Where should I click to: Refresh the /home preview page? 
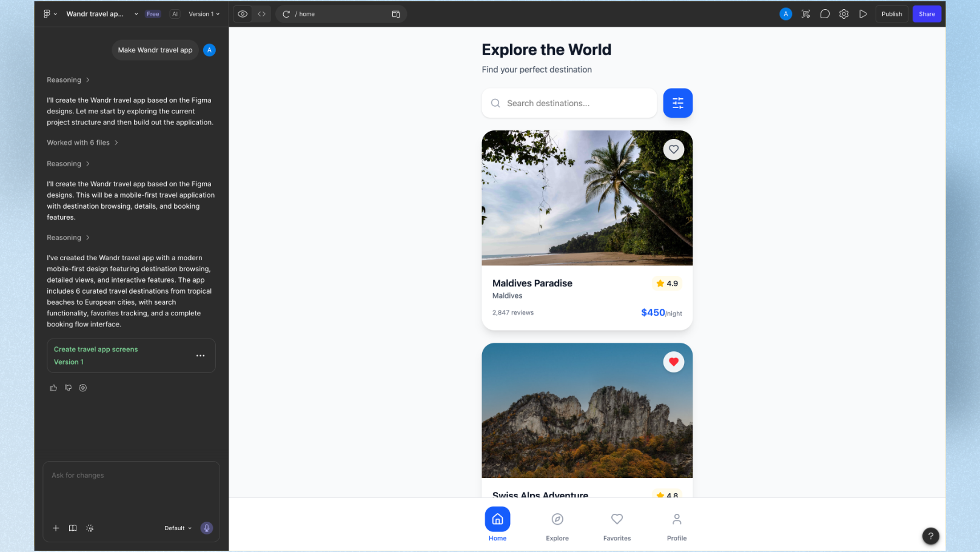tap(285, 13)
